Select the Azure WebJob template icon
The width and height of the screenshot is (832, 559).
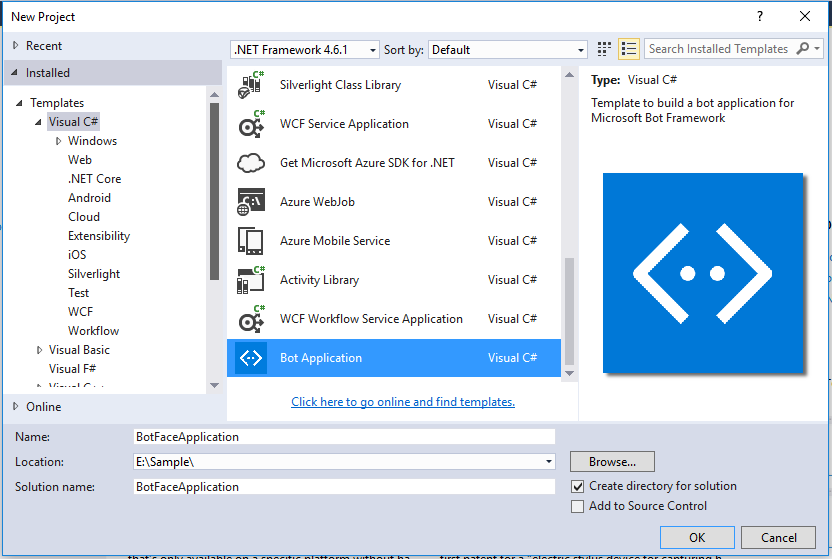click(250, 202)
